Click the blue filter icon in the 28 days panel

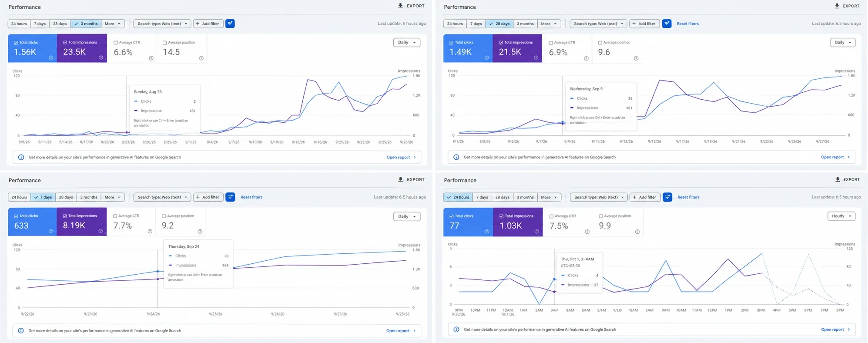click(667, 24)
